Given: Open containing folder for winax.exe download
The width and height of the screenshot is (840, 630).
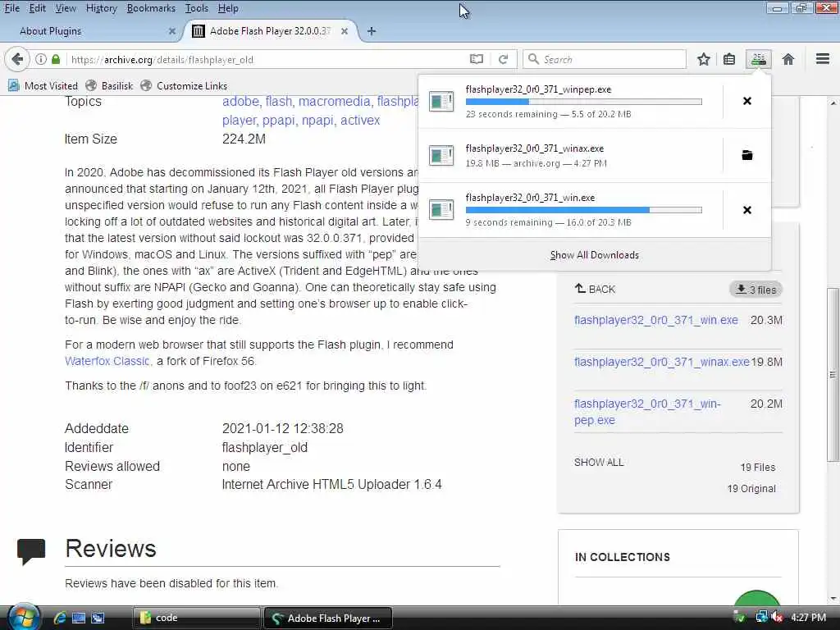Looking at the screenshot, I should coord(747,155).
